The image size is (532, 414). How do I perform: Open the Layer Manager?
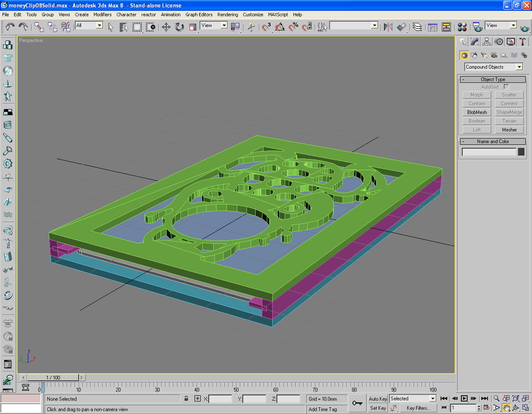click(x=417, y=27)
